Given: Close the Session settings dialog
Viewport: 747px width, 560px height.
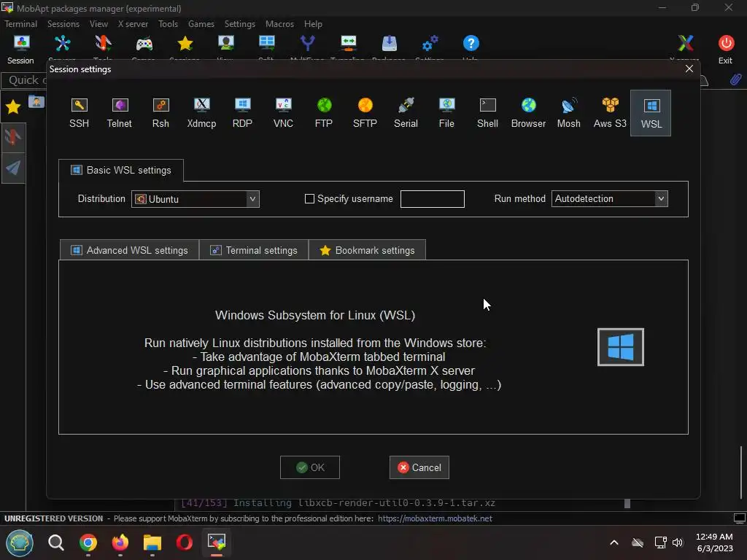Looking at the screenshot, I should click(689, 69).
